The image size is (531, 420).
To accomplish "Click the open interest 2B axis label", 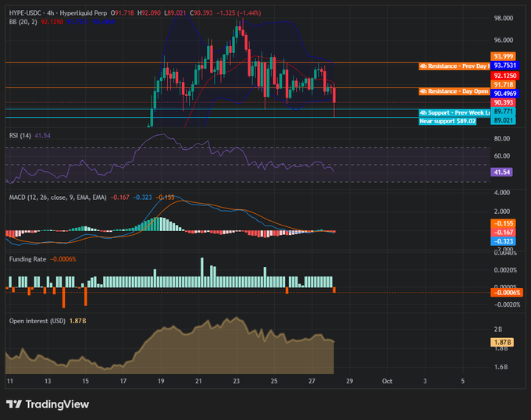I will tap(498, 329).
